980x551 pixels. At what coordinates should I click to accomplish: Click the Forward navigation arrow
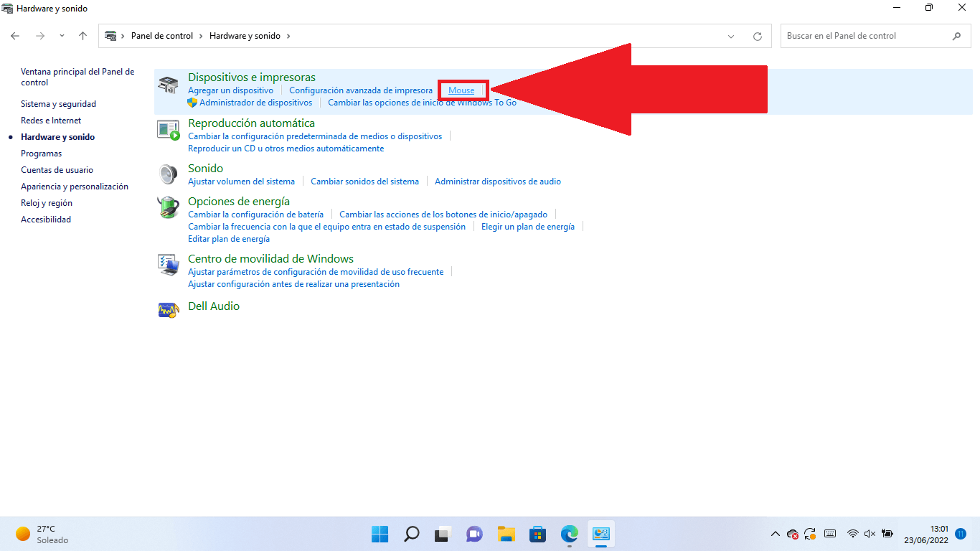click(40, 36)
